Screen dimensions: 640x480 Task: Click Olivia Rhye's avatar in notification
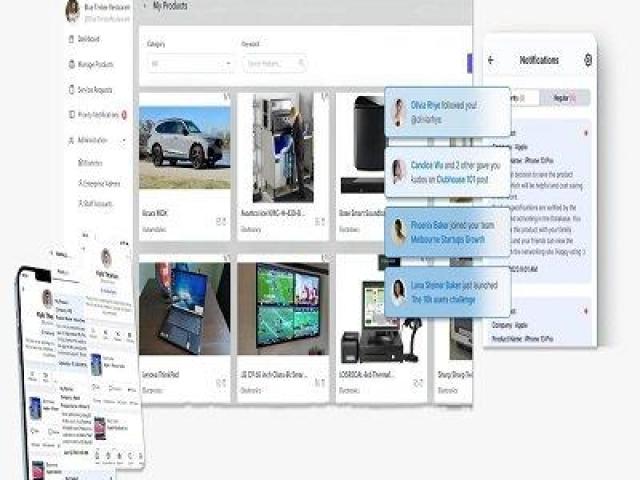399,112
